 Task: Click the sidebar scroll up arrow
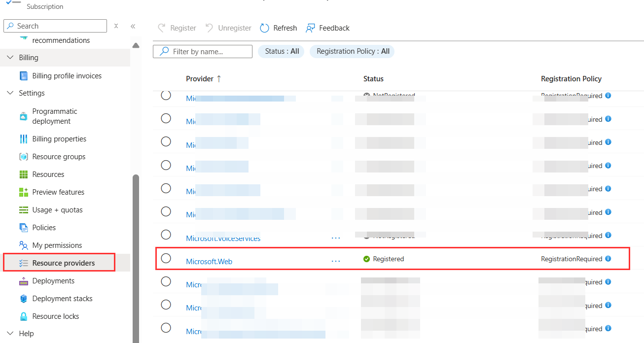[136, 46]
